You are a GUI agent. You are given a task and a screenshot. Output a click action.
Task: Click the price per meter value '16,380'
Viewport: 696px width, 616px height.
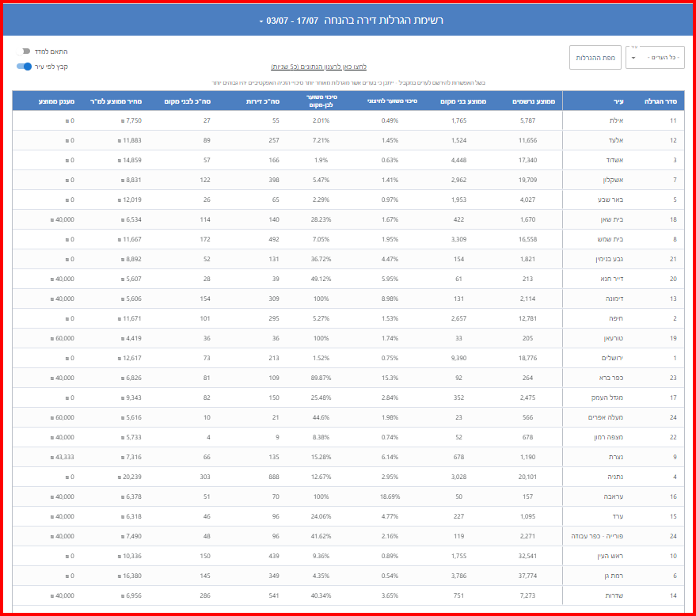[130, 576]
